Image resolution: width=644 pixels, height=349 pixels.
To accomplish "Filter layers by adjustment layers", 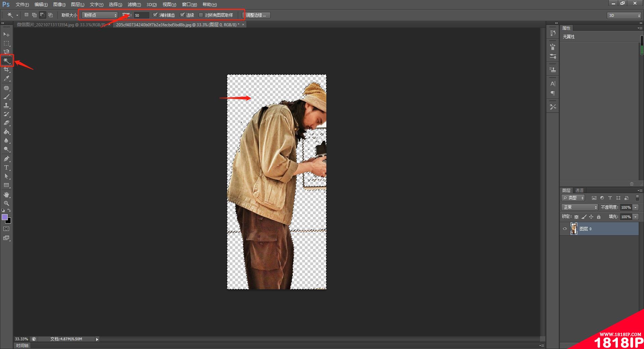I will click(x=602, y=198).
